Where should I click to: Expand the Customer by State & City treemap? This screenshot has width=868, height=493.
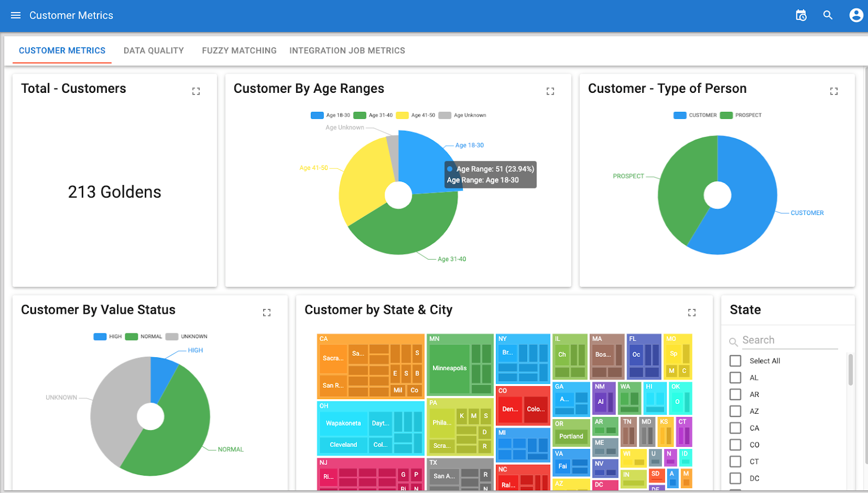[x=692, y=312]
